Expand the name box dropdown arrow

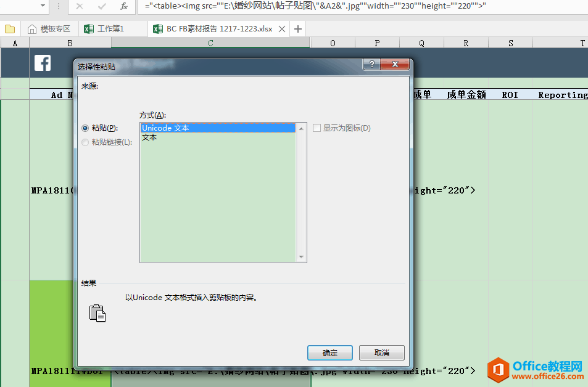(43, 6)
